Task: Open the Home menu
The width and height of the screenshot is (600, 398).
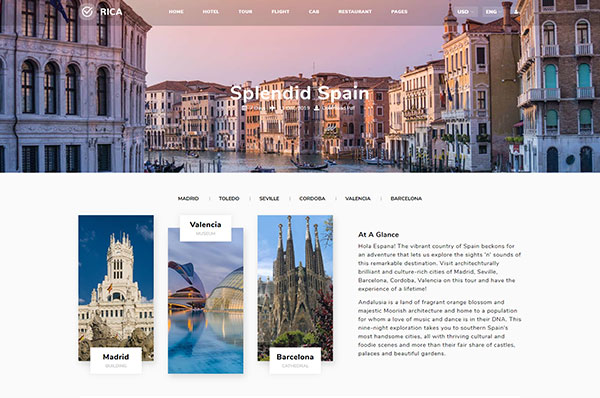Action: click(x=176, y=12)
